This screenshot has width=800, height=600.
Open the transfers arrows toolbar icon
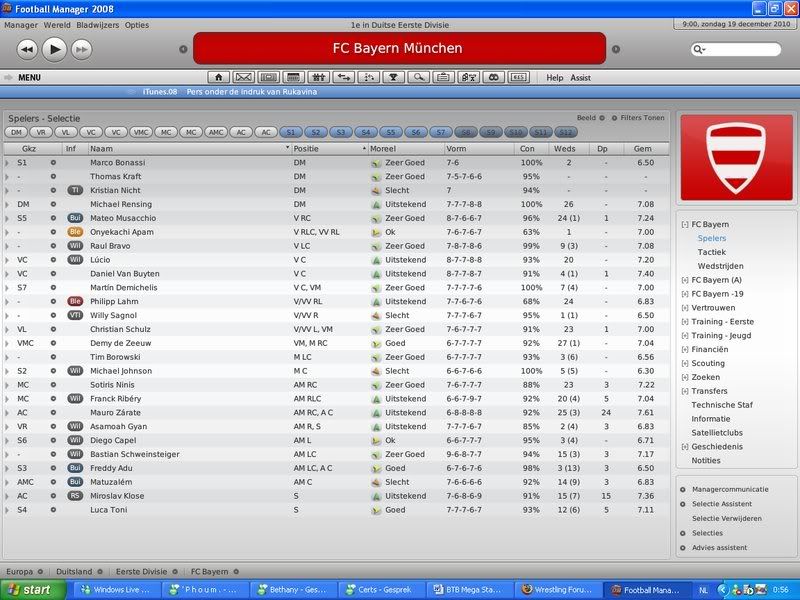pos(343,78)
